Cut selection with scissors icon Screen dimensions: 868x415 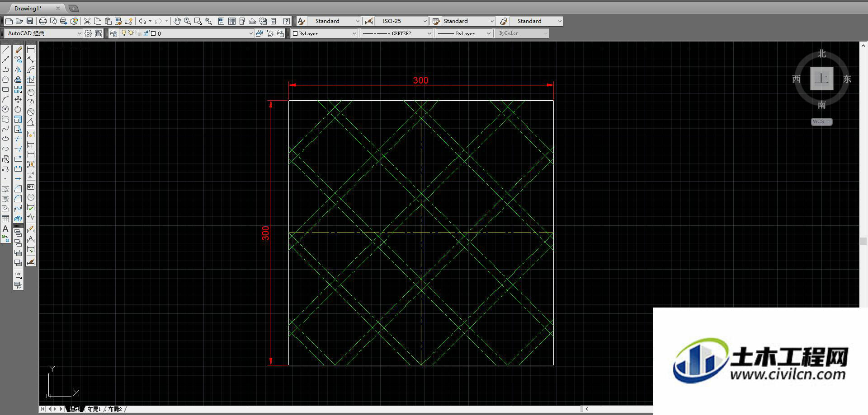pyautogui.click(x=87, y=21)
